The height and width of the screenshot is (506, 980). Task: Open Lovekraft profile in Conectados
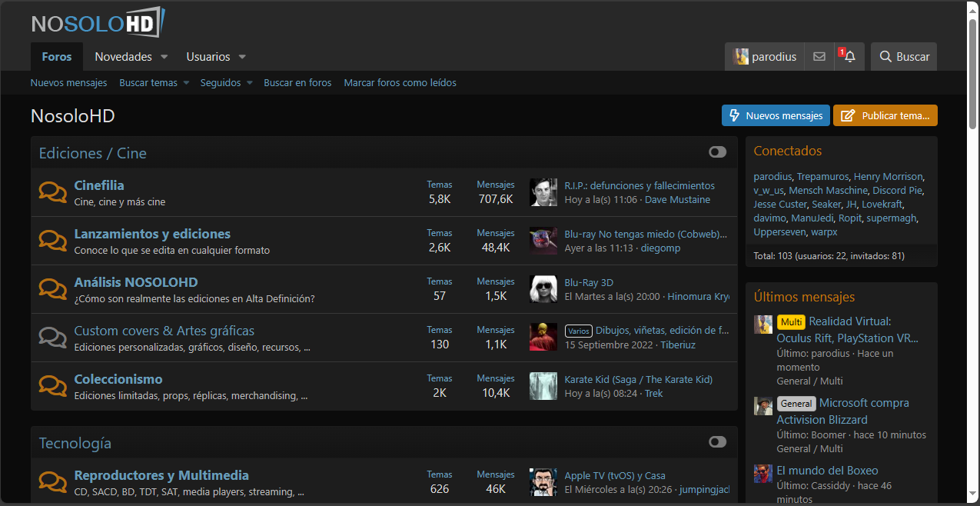[882, 204]
